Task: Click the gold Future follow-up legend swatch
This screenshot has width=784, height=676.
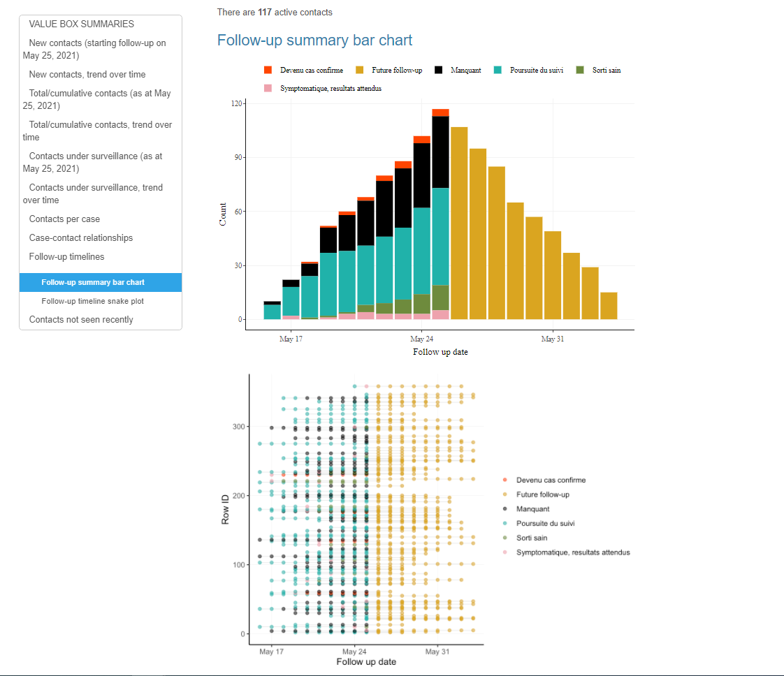Action: coord(360,70)
